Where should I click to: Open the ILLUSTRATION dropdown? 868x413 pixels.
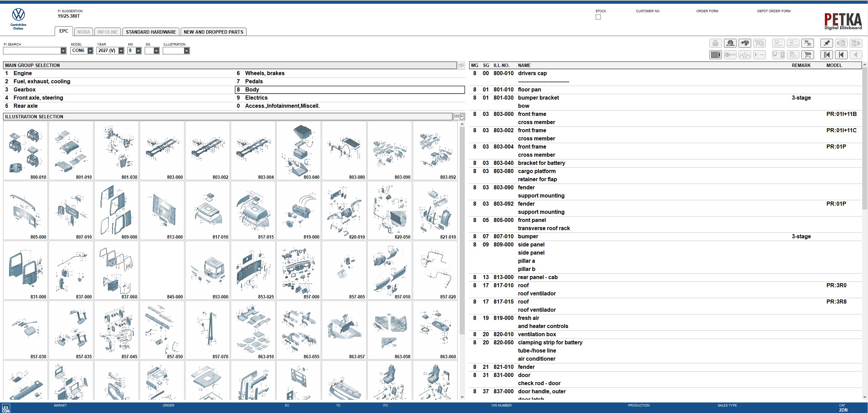[187, 51]
